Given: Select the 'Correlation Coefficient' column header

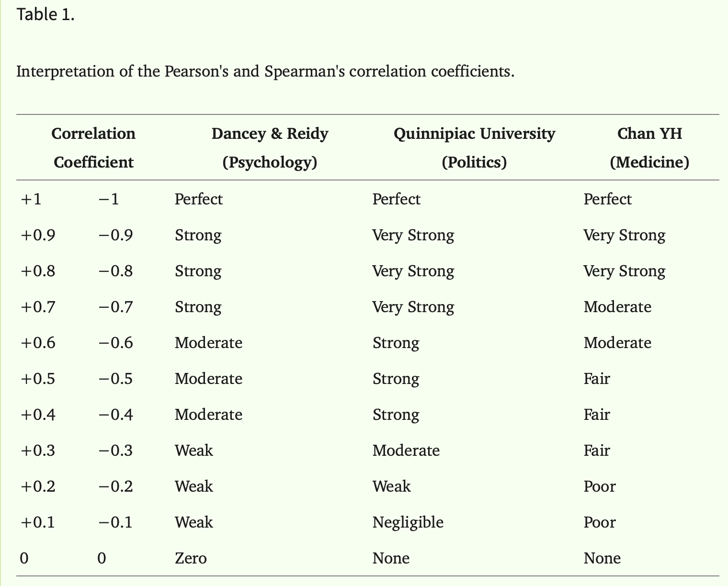Looking at the screenshot, I should pos(93,147).
